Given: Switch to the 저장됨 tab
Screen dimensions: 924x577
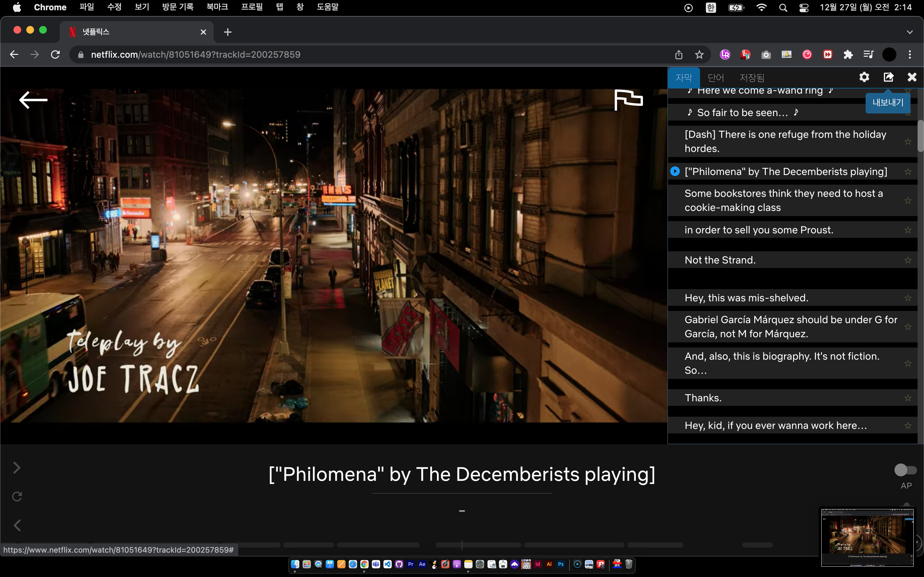Looking at the screenshot, I should [x=751, y=78].
